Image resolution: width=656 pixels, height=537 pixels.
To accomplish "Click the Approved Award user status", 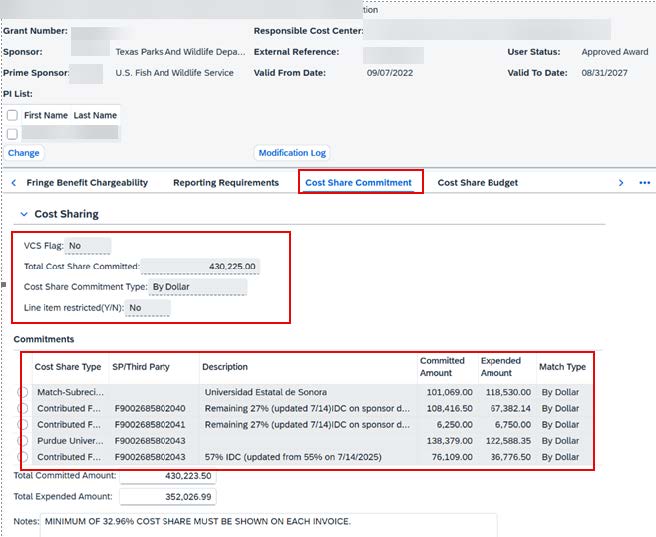I will 615,52.
